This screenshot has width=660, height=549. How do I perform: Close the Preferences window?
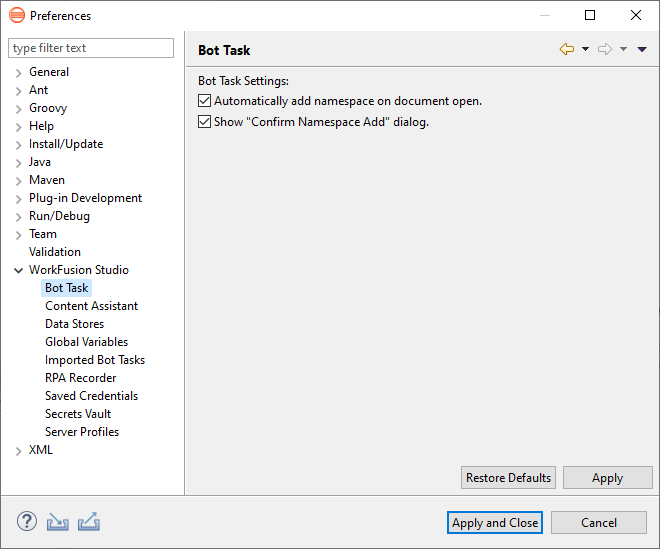click(x=636, y=15)
